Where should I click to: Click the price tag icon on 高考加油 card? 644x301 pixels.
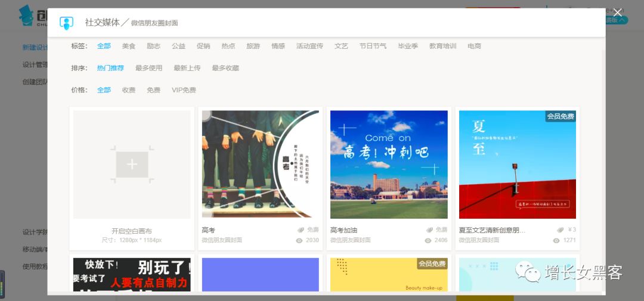pos(429,230)
